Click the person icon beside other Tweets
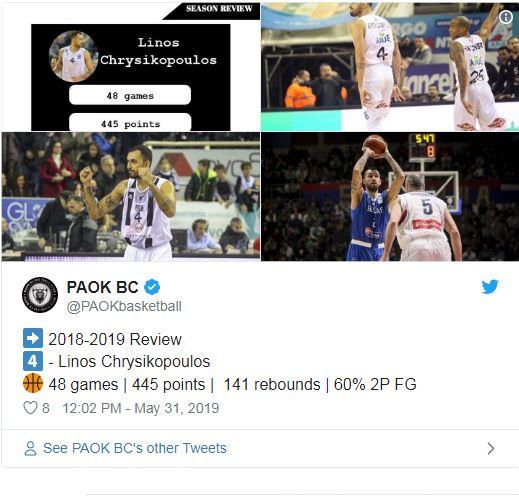Image resolution: width=519 pixels, height=496 pixels. 30,448
